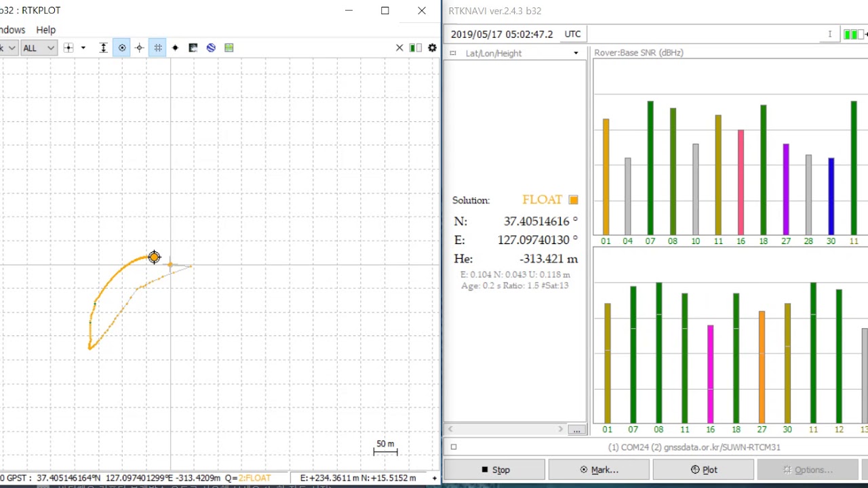The width and height of the screenshot is (868, 488).
Task: Click the black diamond point marker icon
Action: tap(175, 47)
